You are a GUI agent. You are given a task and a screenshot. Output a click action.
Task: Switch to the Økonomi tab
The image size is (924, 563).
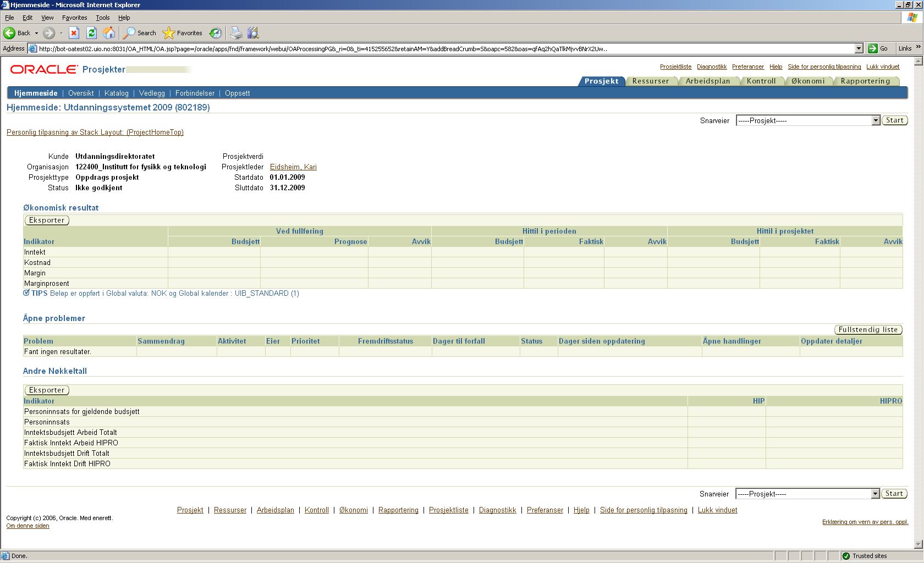coord(808,81)
